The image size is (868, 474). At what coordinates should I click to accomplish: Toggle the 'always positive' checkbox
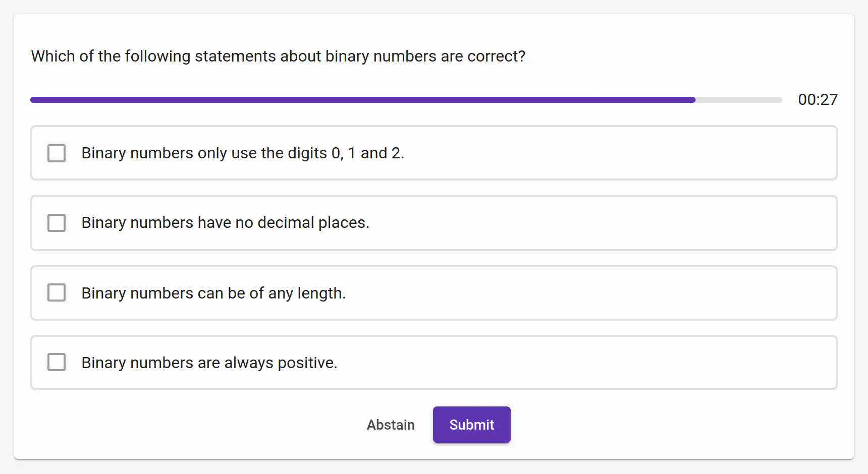point(57,362)
